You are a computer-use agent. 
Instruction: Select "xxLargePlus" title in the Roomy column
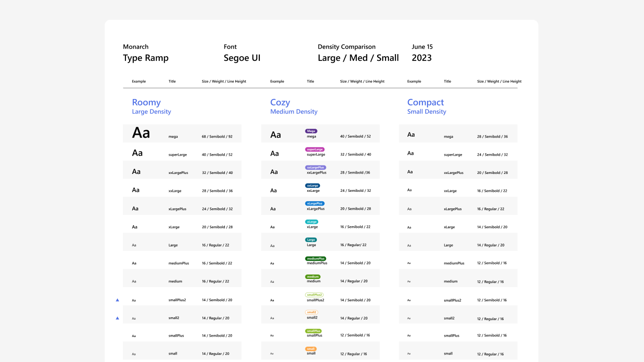click(178, 173)
